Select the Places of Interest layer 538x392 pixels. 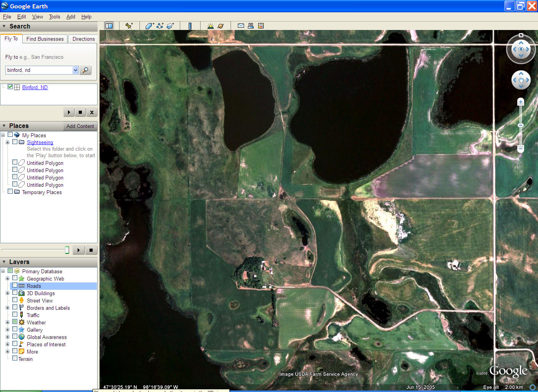46,344
